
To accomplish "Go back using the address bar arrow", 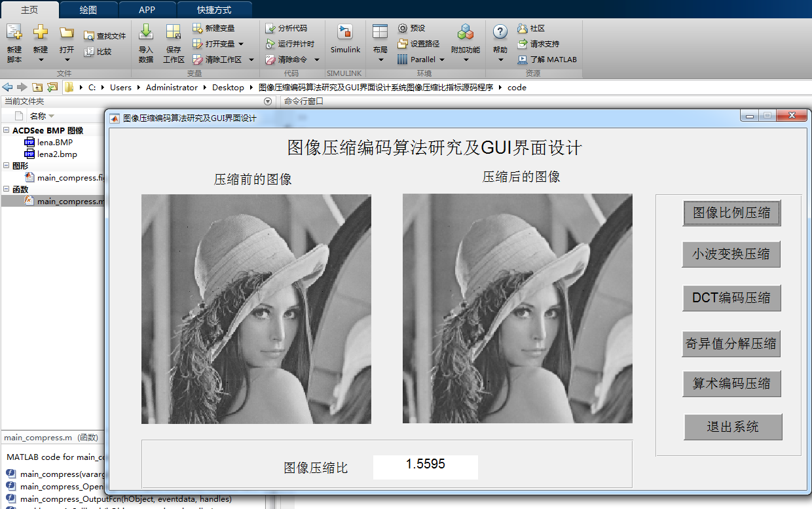I will pos(8,87).
